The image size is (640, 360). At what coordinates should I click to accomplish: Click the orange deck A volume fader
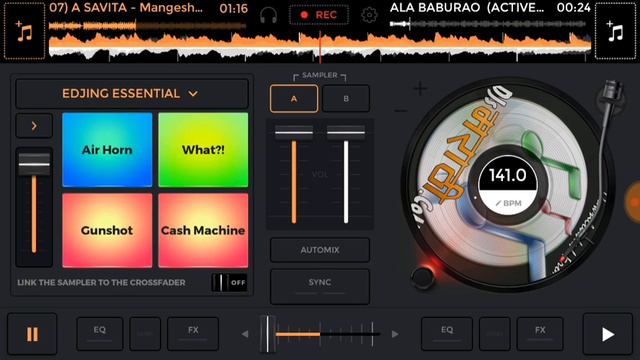pos(294,132)
